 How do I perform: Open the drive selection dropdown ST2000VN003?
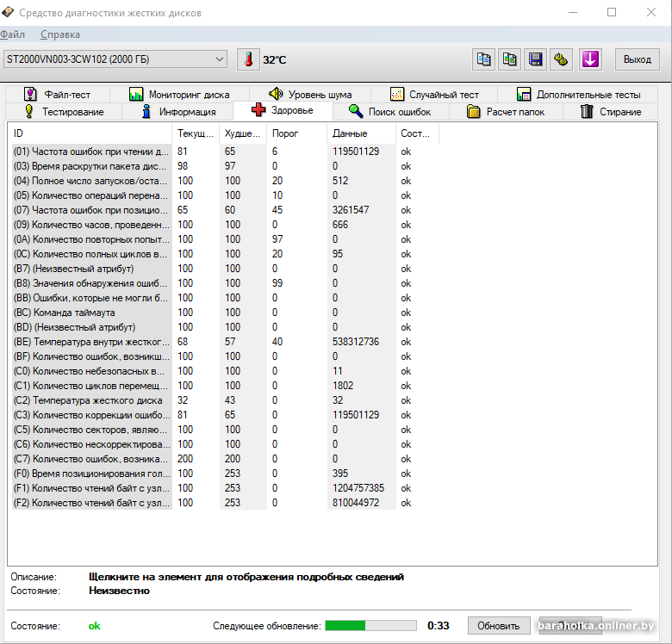[115, 59]
